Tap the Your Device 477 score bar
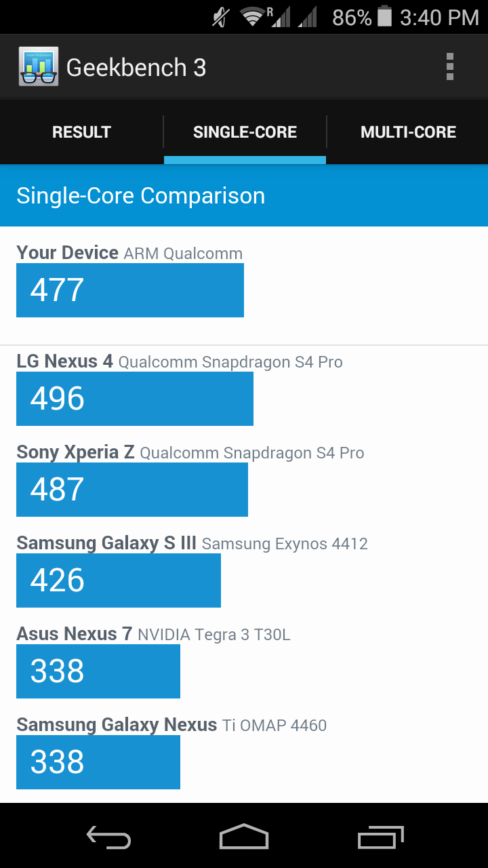The height and width of the screenshot is (868, 488). (x=130, y=290)
